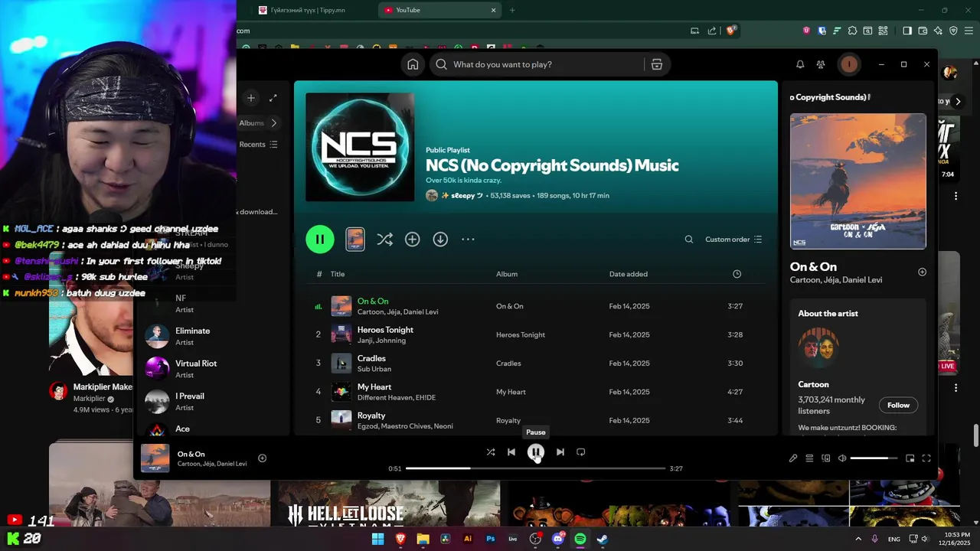Click YouTube chip-bar next arrow behind Spotify

[957, 101]
